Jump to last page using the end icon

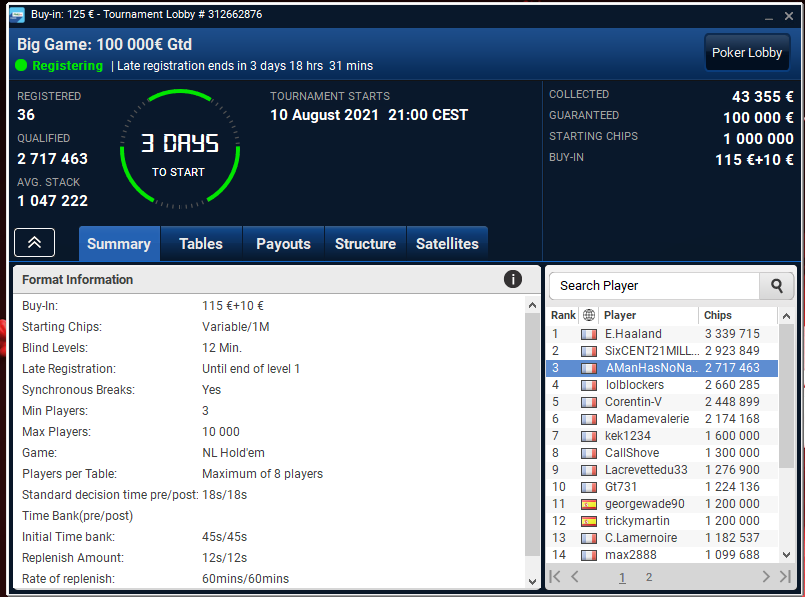(785, 577)
